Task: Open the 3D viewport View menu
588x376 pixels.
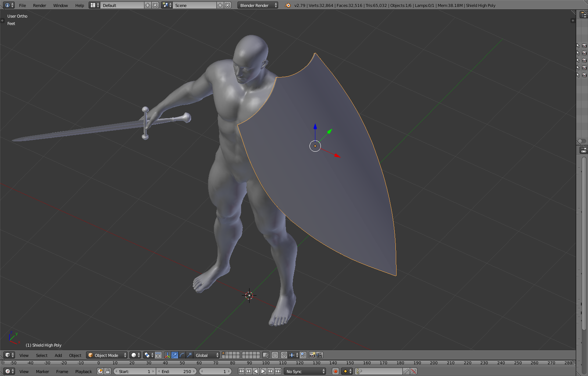Action: [24, 355]
